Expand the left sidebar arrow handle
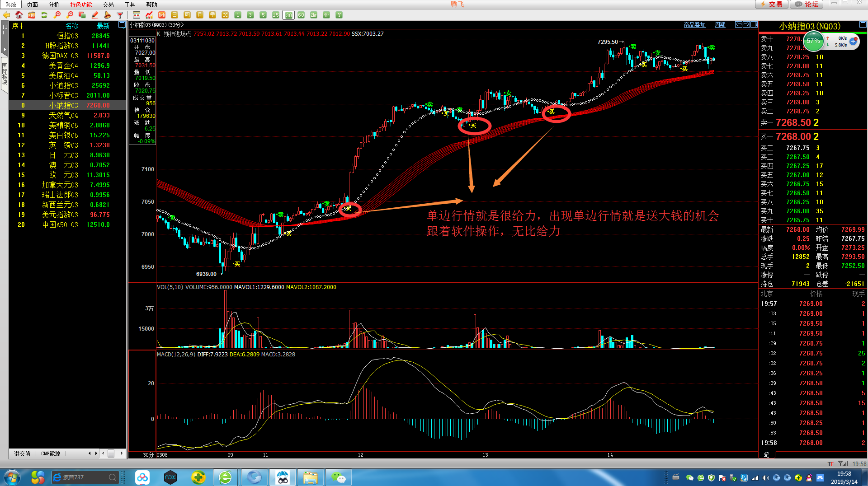This screenshot has width=868, height=486. (4, 49)
